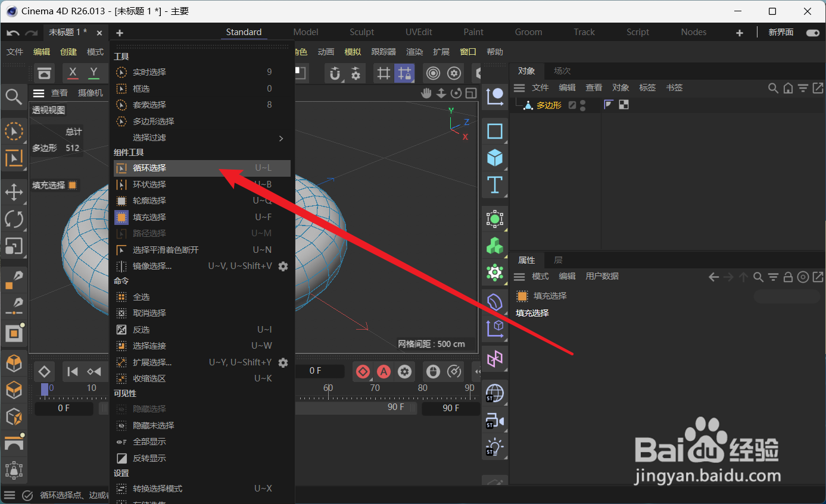
Task: Add a Cube primitive from right palette
Action: coord(495,158)
